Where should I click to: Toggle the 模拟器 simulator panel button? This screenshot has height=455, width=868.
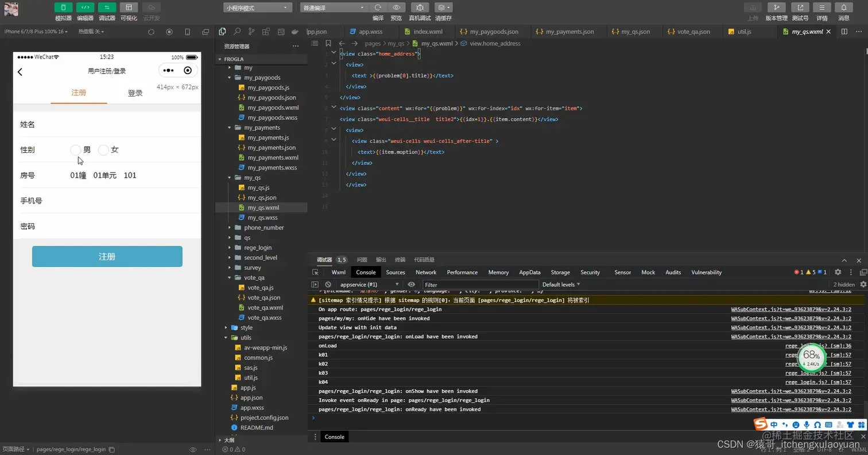[63, 7]
